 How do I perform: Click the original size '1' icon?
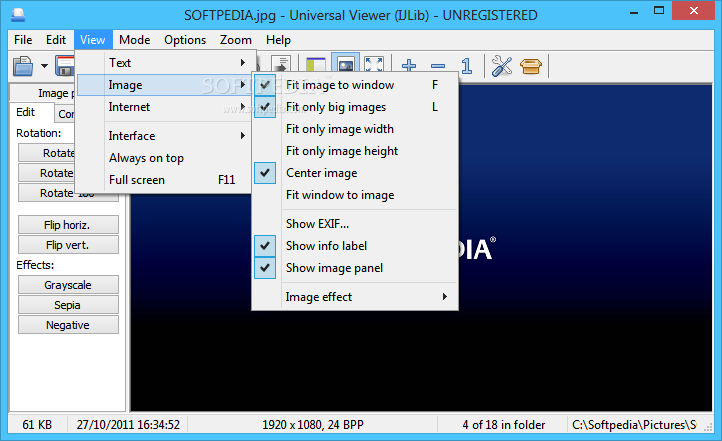[x=466, y=66]
